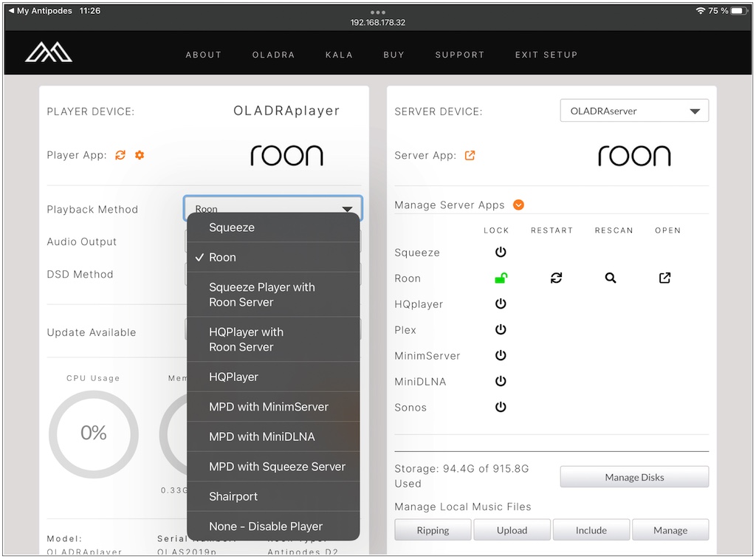The height and width of the screenshot is (559, 756).
Task: Open BUY navigation link
Action: point(394,55)
